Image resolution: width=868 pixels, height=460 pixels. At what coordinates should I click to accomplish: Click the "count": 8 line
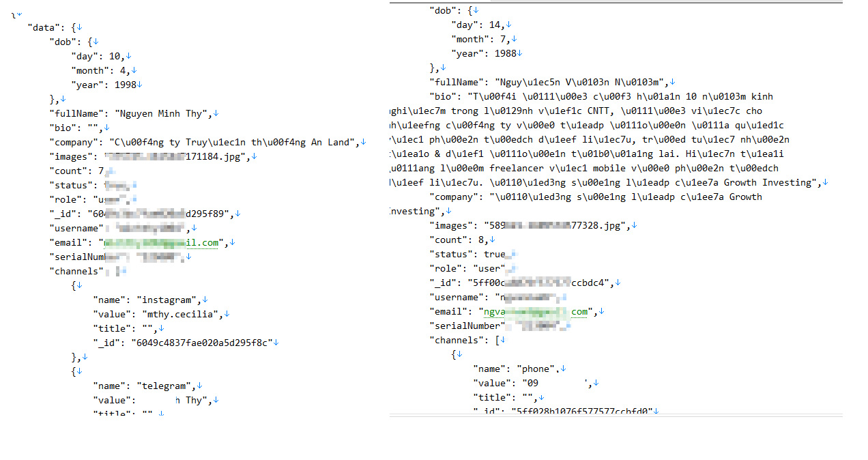457,240
